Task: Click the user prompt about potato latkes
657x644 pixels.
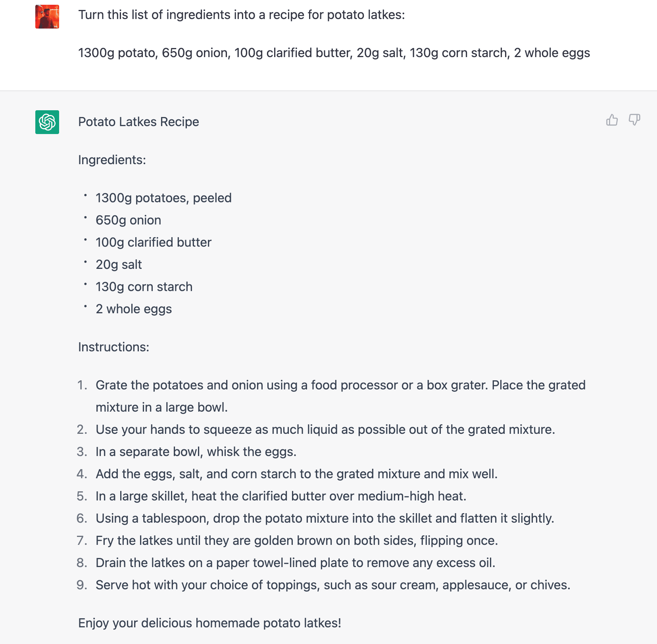Action: (x=242, y=15)
